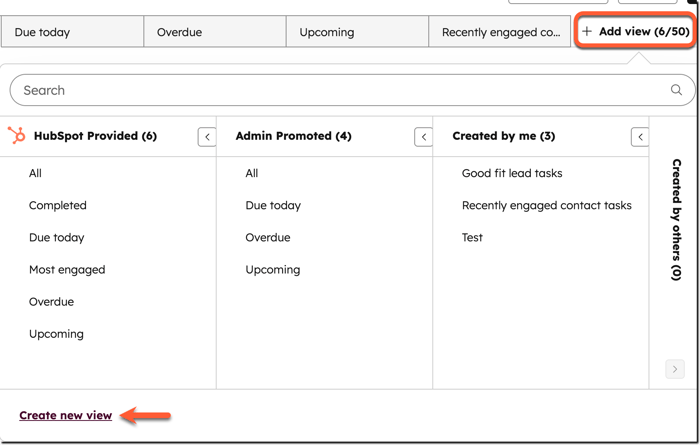This screenshot has height=445, width=700.
Task: Select the Test view
Action: point(472,237)
